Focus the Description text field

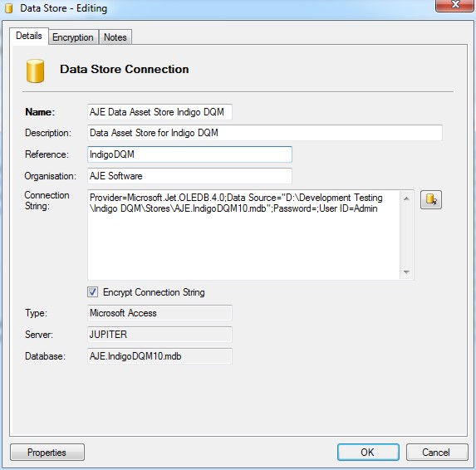coord(265,133)
